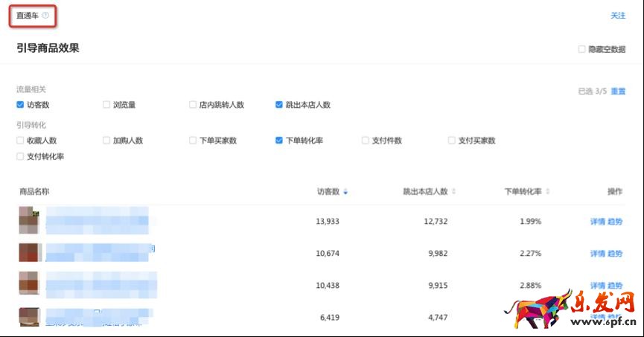This screenshot has height=337, width=644.
Task: Click product thumbnail in the 10,674 row
Action: (30, 252)
